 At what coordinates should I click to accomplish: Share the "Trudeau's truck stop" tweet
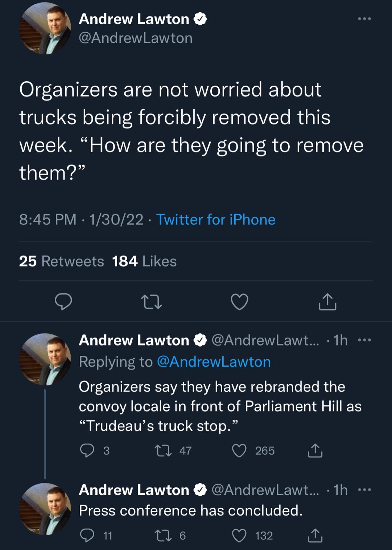pyautogui.click(x=315, y=451)
